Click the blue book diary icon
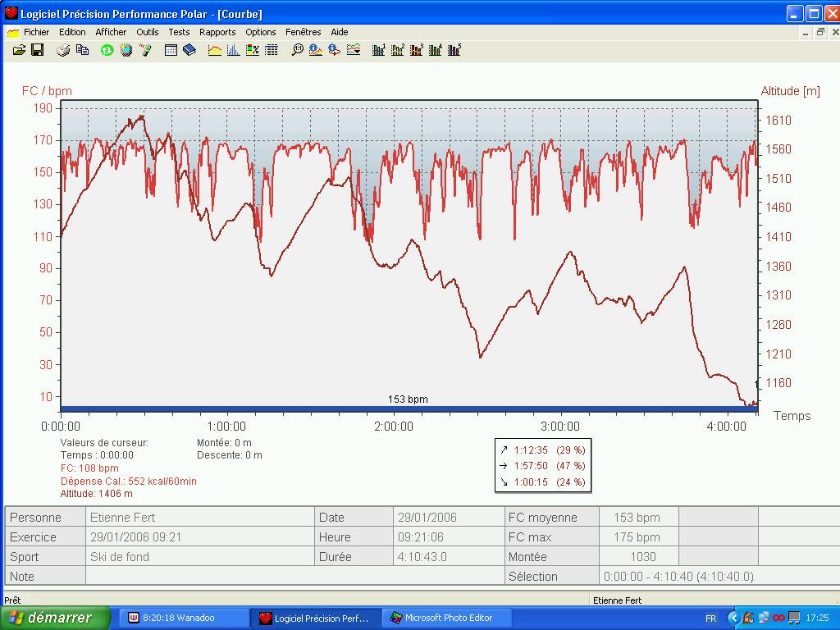840x630 pixels. click(x=189, y=50)
